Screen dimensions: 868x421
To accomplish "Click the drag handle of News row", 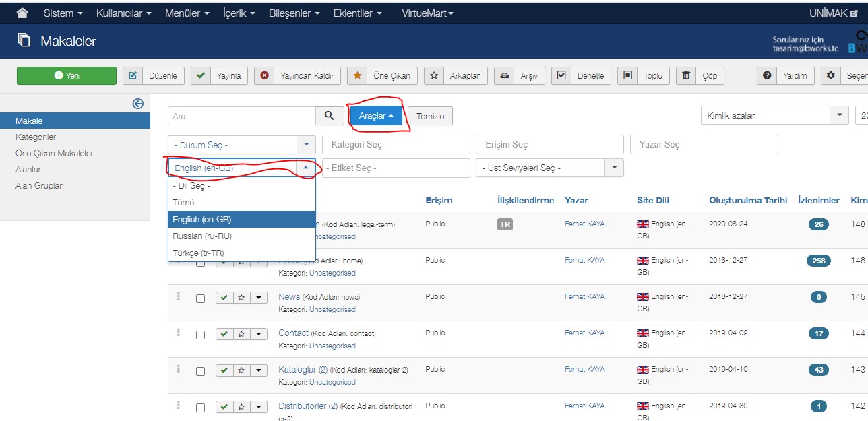I will 179,296.
